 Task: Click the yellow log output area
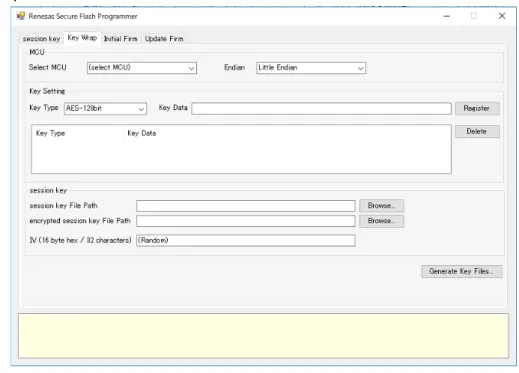[263, 336]
